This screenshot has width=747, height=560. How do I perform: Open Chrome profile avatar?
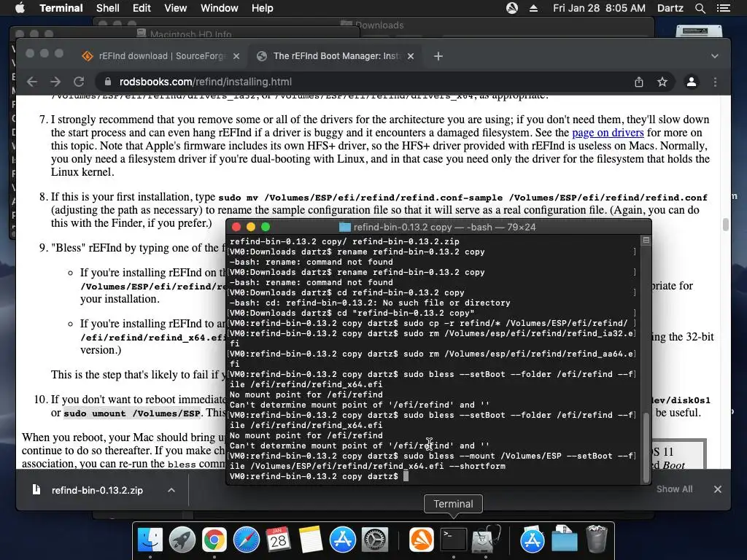[x=692, y=82]
